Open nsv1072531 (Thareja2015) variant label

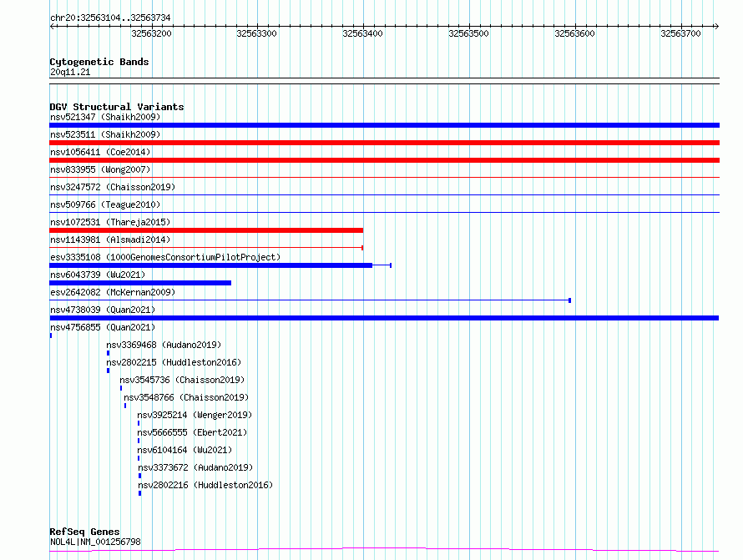point(110,222)
